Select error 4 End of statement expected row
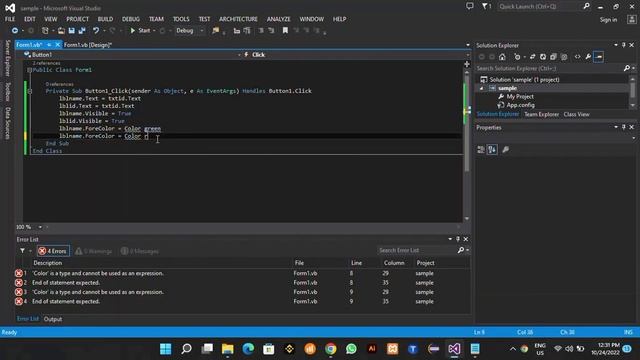The height and width of the screenshot is (360, 640). 242,302
